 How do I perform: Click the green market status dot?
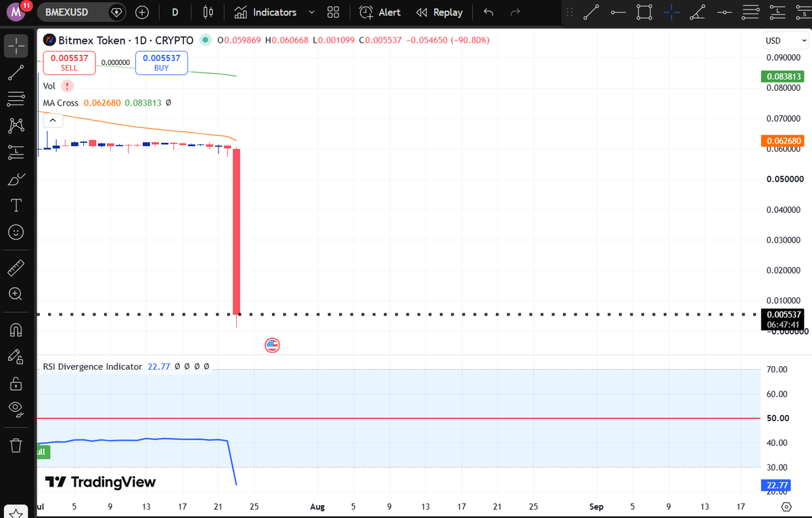[x=206, y=41]
